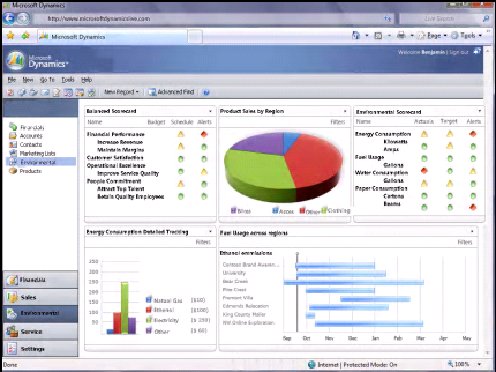Viewport: 496px width, 372px height.
Task: Open the Service module
Action: coord(40,331)
